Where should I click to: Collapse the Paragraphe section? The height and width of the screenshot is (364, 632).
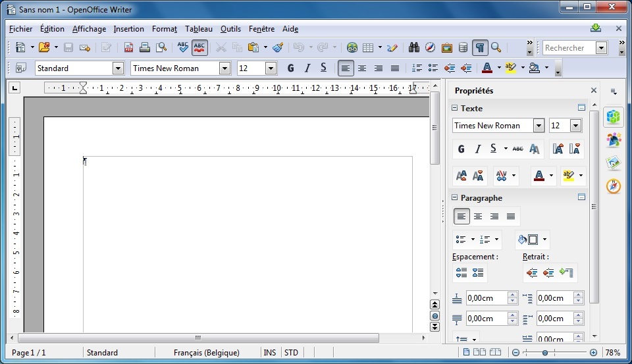pyautogui.click(x=455, y=197)
